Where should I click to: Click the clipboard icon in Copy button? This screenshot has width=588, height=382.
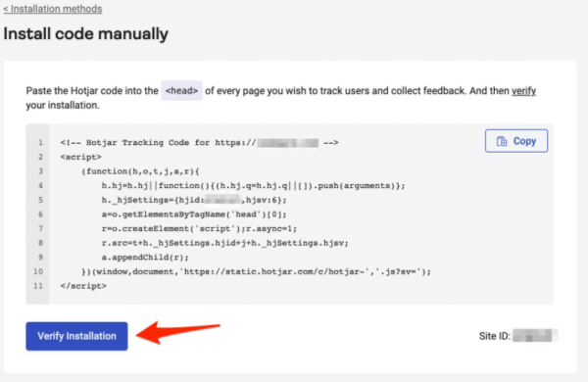[x=502, y=141]
